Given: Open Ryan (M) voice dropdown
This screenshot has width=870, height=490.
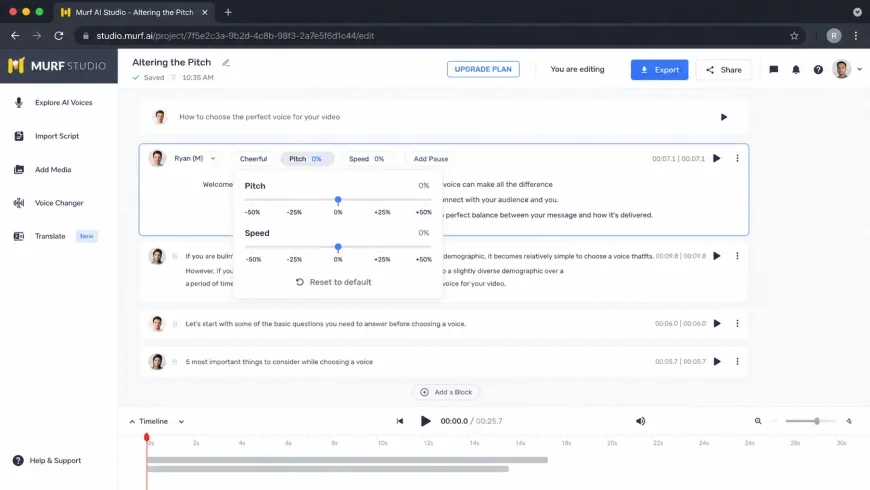Looking at the screenshot, I should [x=194, y=159].
